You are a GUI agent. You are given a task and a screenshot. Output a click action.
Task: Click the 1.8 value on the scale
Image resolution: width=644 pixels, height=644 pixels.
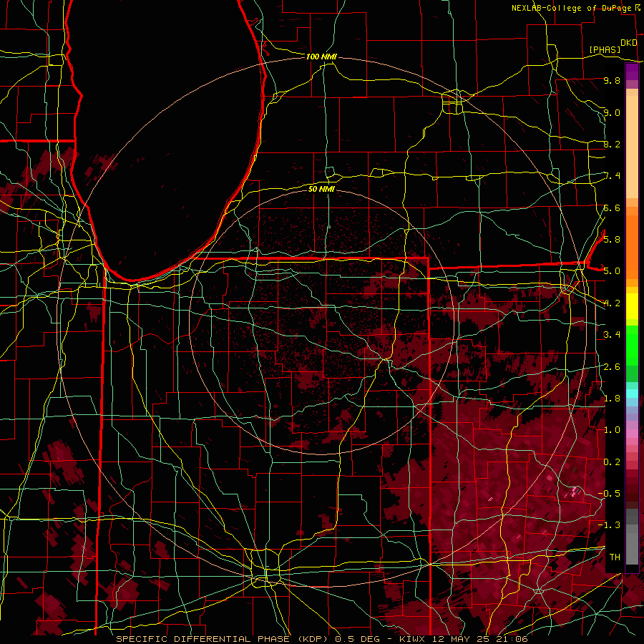point(612,399)
